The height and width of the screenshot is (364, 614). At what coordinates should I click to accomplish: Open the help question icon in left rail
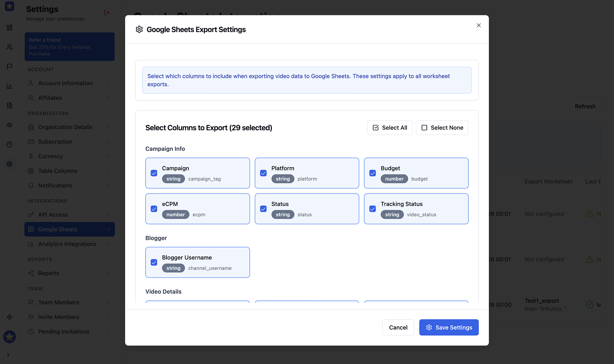[x=9, y=144]
